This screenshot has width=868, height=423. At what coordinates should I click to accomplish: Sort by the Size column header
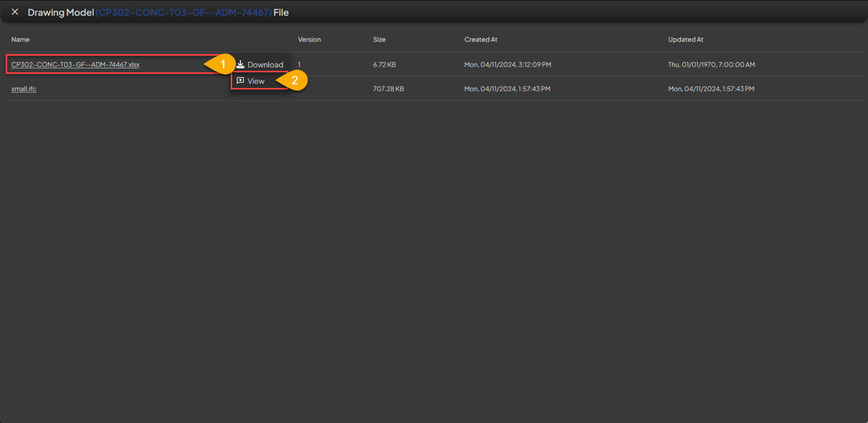pos(379,40)
